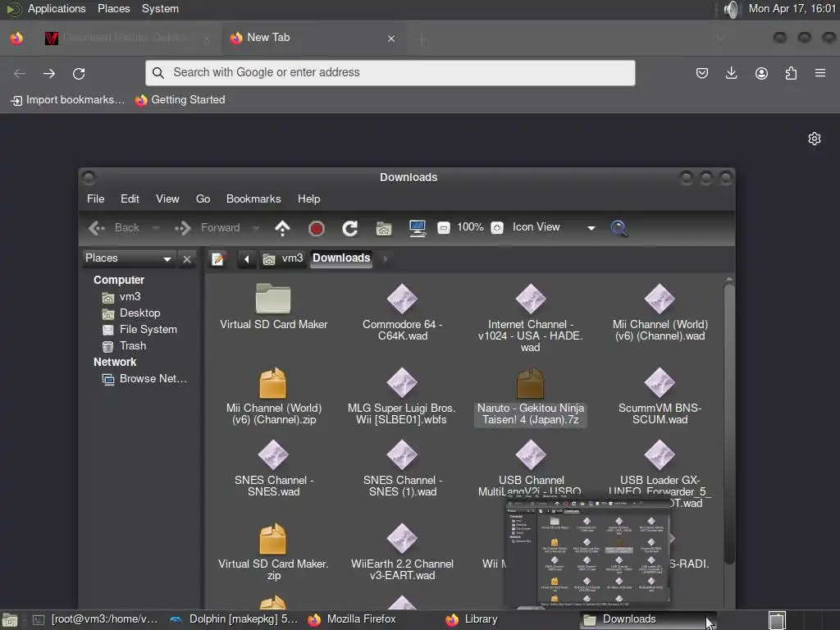
Task: Open Firefox extensions puzzle icon
Action: coord(791,73)
